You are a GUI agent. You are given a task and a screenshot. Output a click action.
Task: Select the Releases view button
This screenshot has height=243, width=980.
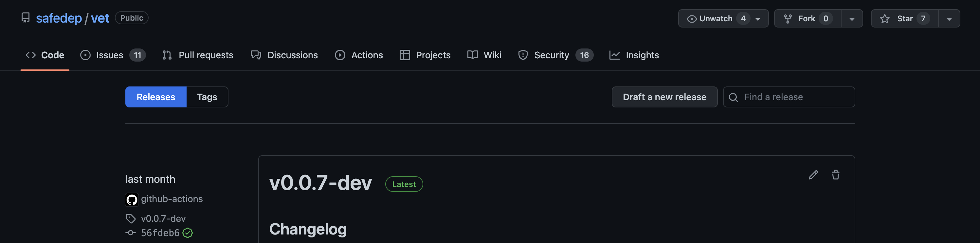click(156, 97)
